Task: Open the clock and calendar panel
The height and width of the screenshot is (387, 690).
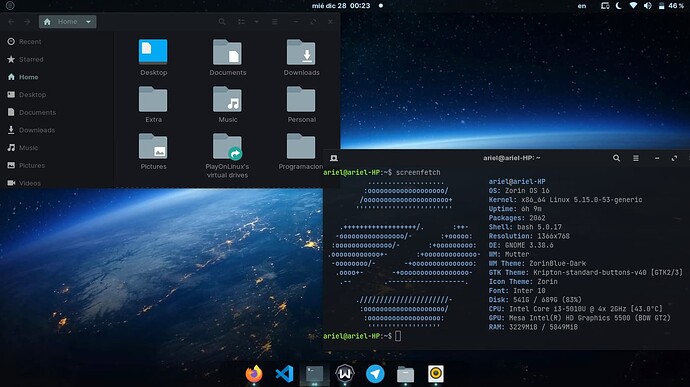Action: [x=341, y=6]
